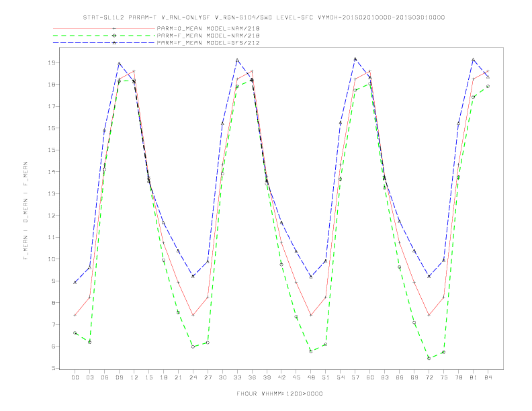Screen dimensions: 532x411
Task: Select legend label PARM=F_MEAN MODEL=GFS/212
Action: pos(208,43)
